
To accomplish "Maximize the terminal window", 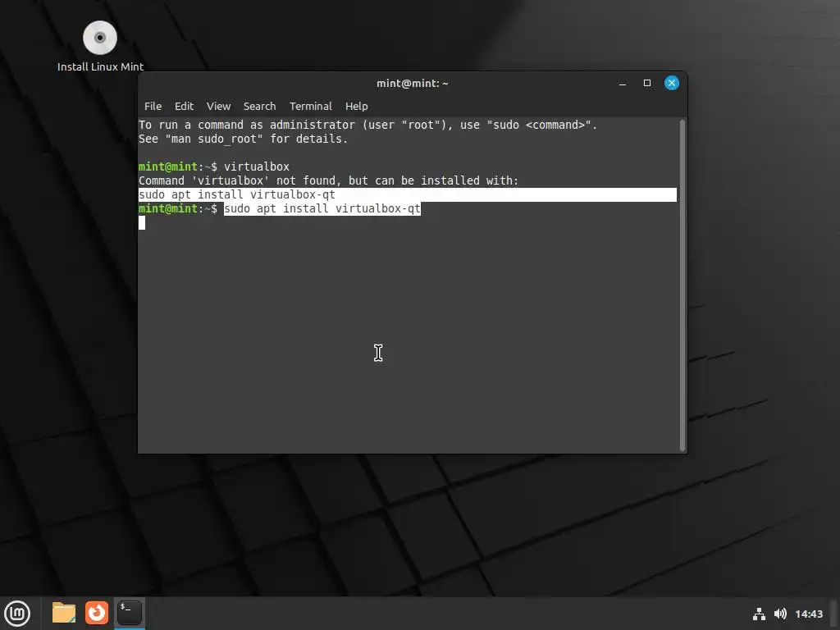I will pyautogui.click(x=647, y=83).
